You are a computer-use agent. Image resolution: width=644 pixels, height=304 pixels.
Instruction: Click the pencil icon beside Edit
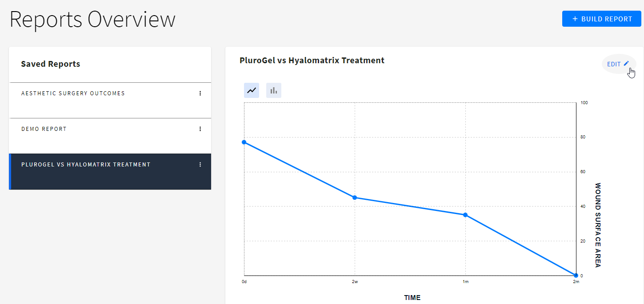626,64
